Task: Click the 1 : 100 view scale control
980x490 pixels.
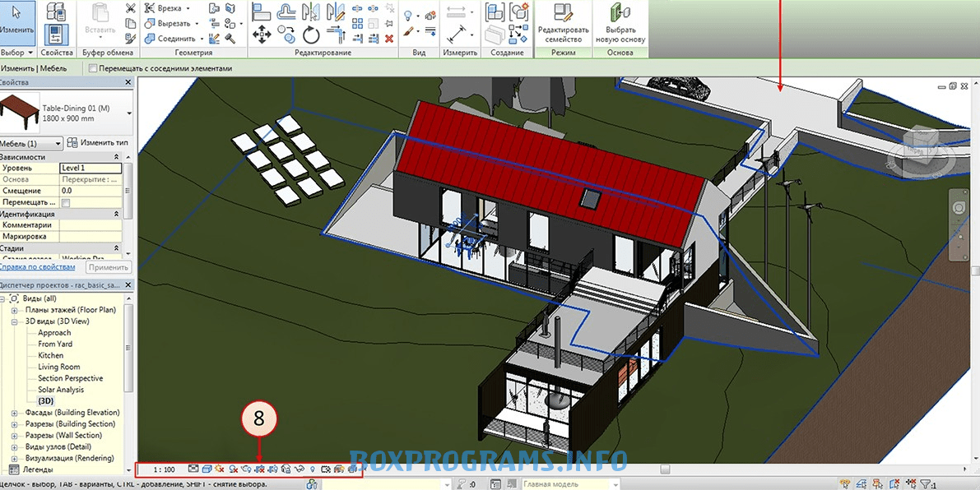Action: pos(164,469)
